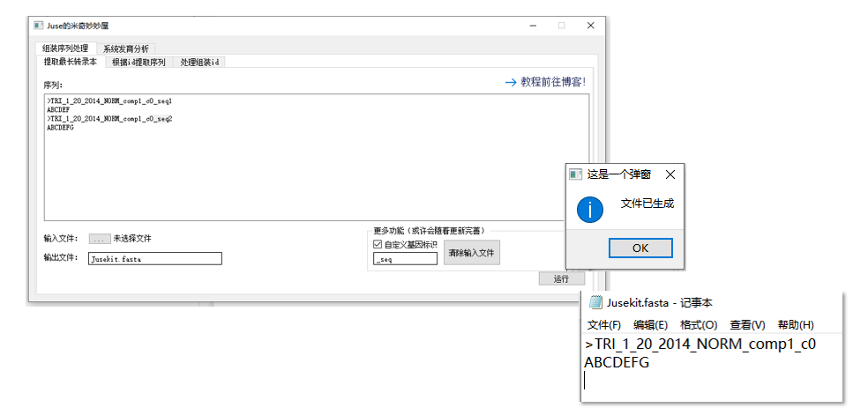
Task: Open the 文件(F) menu in Notepad
Action: click(x=604, y=325)
